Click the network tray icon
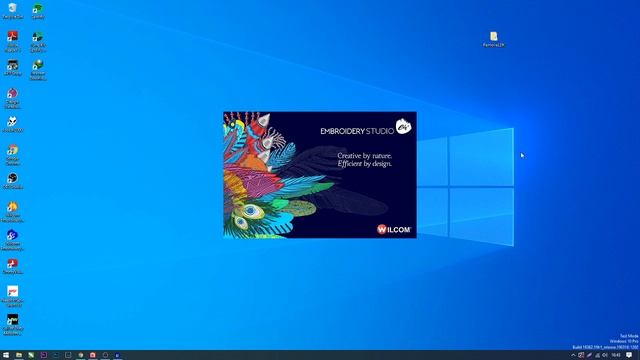This screenshot has width=640, height=360. click(597, 355)
